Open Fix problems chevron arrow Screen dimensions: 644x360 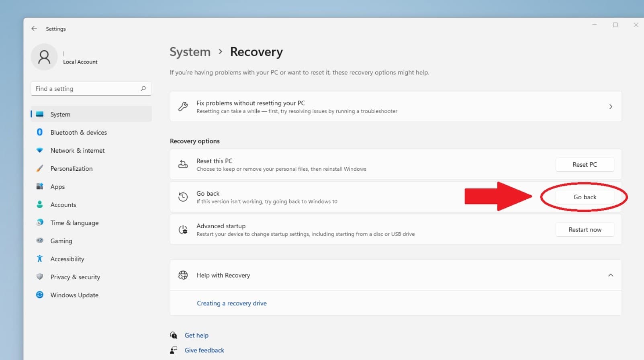[x=610, y=106]
